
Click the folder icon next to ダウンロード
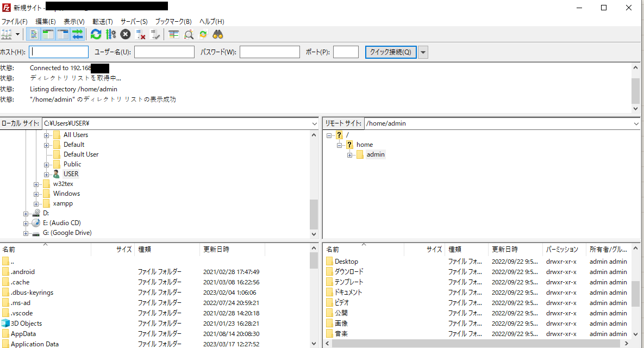329,271
